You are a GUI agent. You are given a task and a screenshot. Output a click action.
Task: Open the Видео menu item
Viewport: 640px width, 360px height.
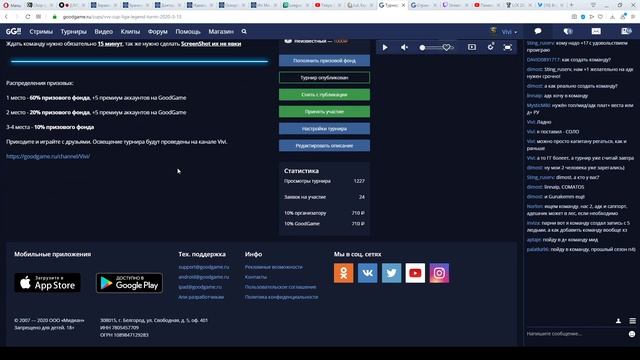click(x=103, y=31)
